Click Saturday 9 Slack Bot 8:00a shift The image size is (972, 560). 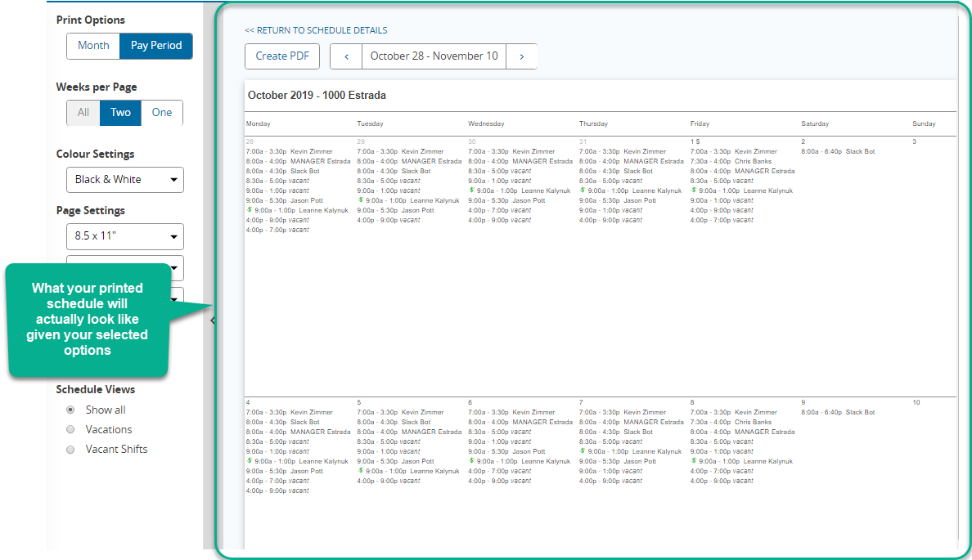pos(838,413)
